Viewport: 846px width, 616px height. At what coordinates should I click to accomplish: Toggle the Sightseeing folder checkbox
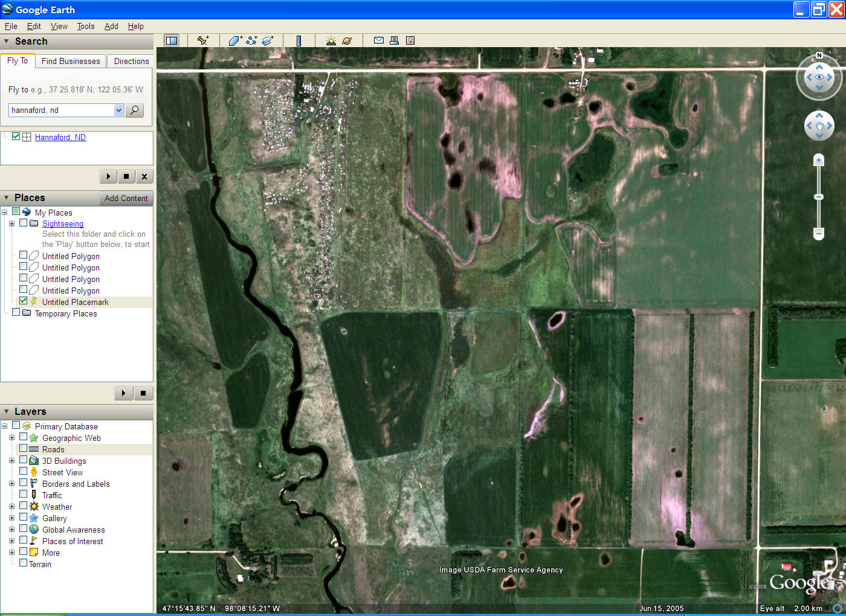point(23,223)
